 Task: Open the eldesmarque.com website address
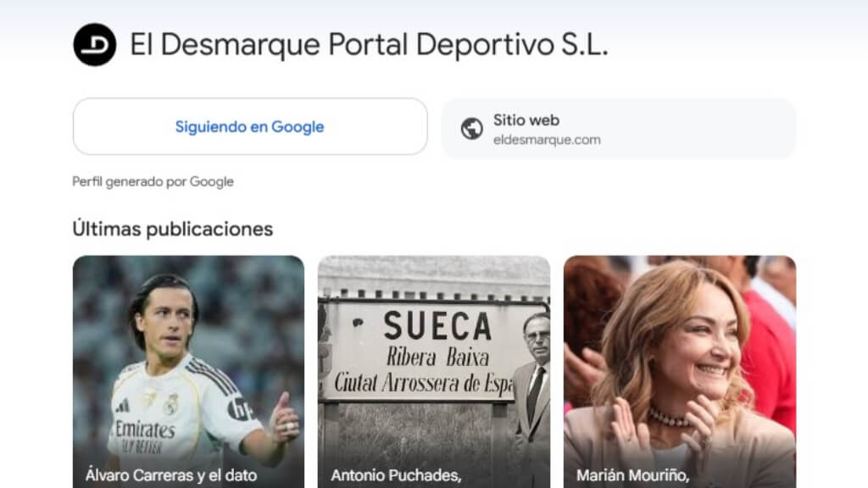point(547,140)
